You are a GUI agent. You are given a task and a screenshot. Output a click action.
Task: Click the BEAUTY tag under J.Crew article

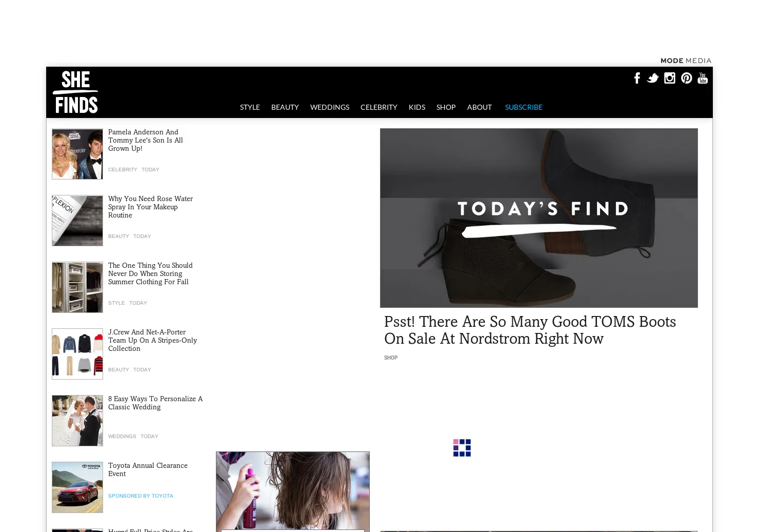pyautogui.click(x=118, y=370)
